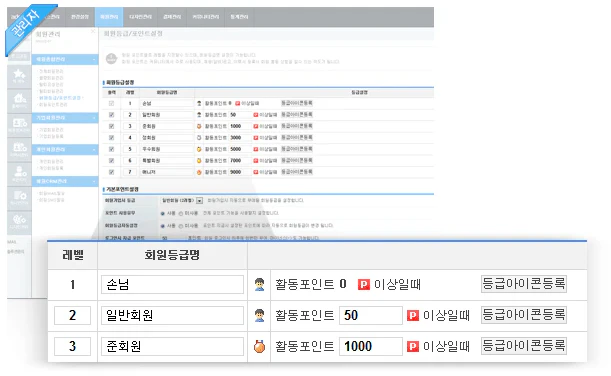Screen dimensions: 611x376
Task: Switch to the 환경설정 top tab
Action: pyautogui.click(x=79, y=17)
